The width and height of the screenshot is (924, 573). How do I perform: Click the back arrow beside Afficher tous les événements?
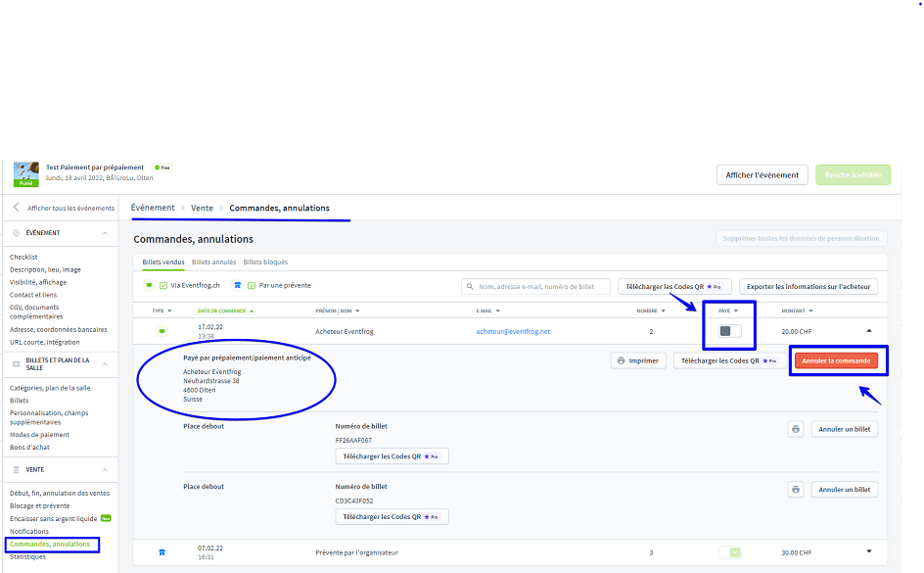tap(16, 208)
